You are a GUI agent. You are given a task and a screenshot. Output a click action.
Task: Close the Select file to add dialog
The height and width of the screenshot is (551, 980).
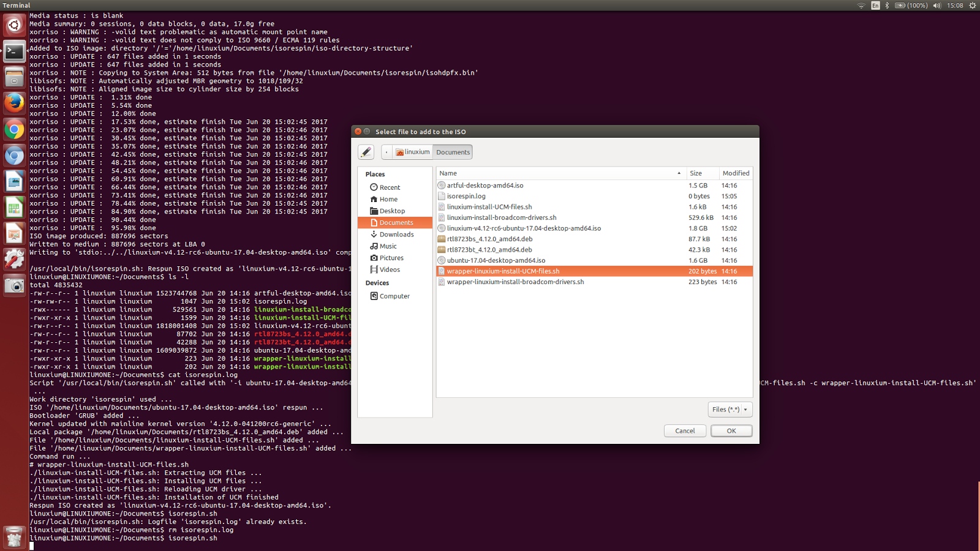point(358,132)
